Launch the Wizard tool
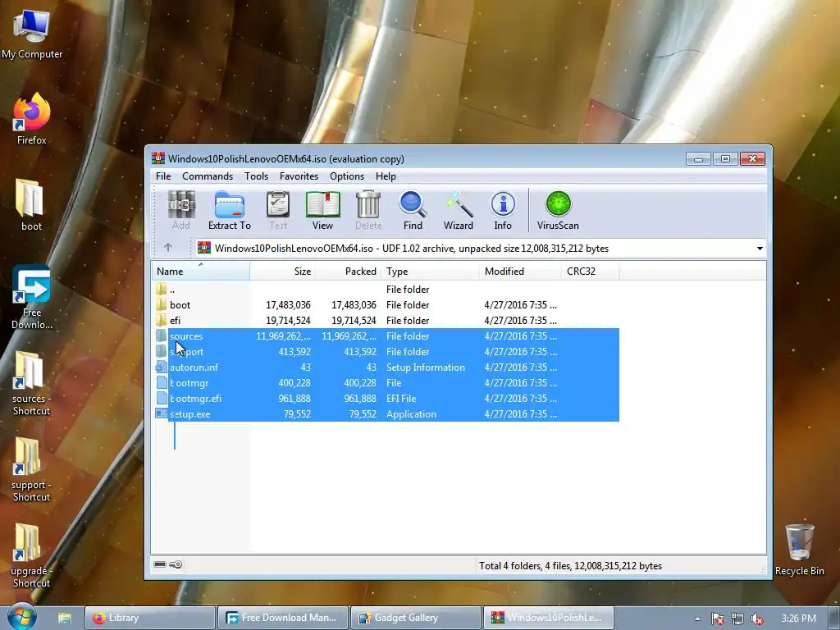 click(x=458, y=210)
